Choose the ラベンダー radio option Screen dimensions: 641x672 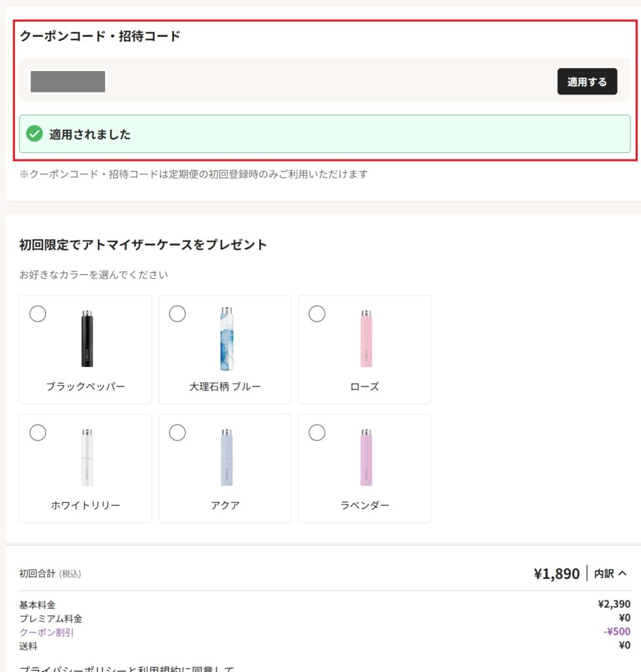[x=317, y=432]
